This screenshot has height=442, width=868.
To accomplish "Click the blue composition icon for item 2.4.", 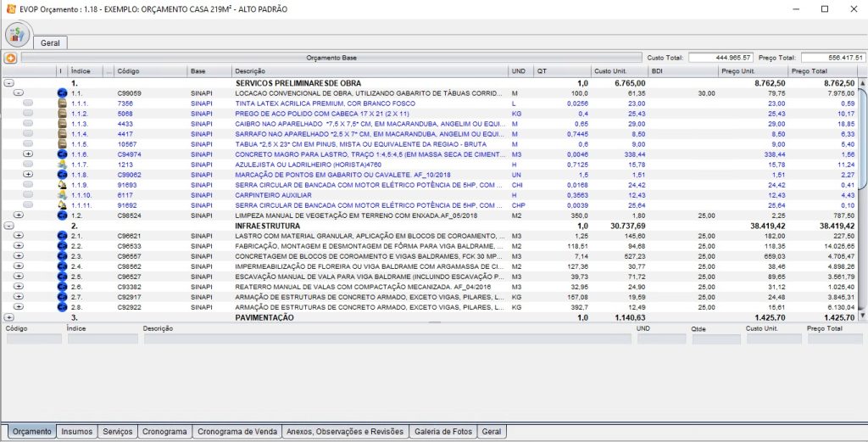I will pos(61,266).
